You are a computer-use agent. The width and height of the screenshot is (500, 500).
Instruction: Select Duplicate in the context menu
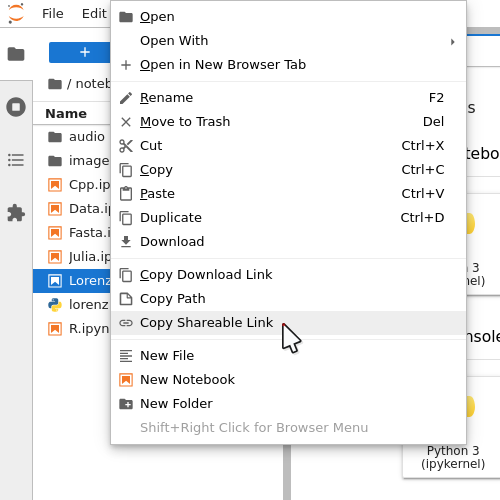[x=288, y=218]
